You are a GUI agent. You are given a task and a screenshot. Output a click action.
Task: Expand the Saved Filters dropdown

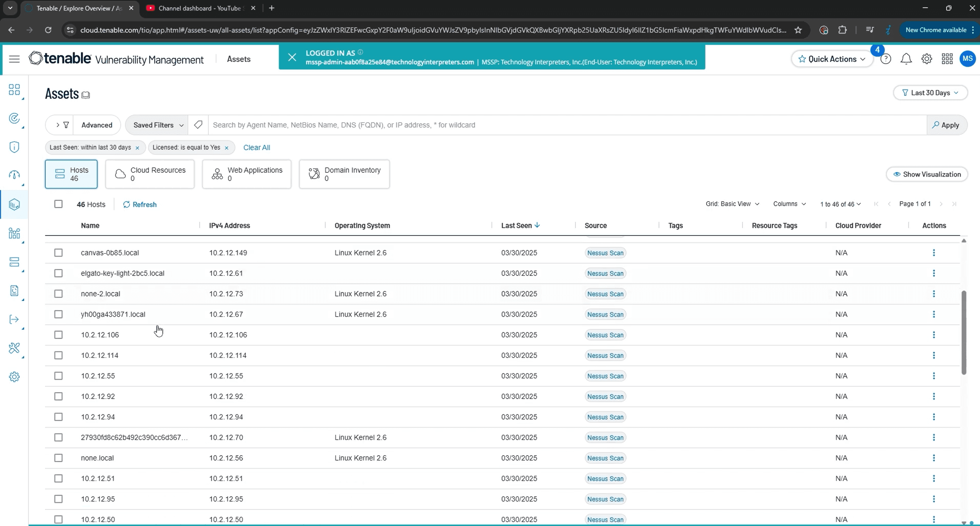tap(157, 125)
